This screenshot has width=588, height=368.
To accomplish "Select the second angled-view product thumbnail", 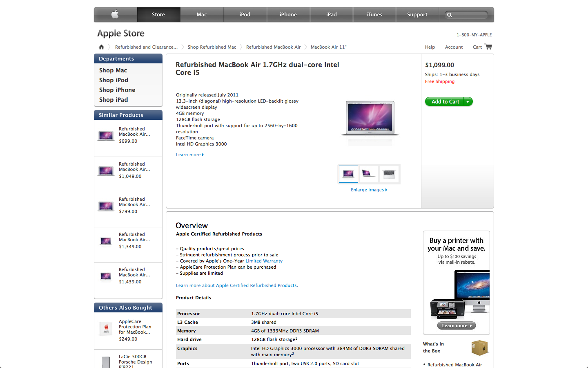I will point(369,174).
